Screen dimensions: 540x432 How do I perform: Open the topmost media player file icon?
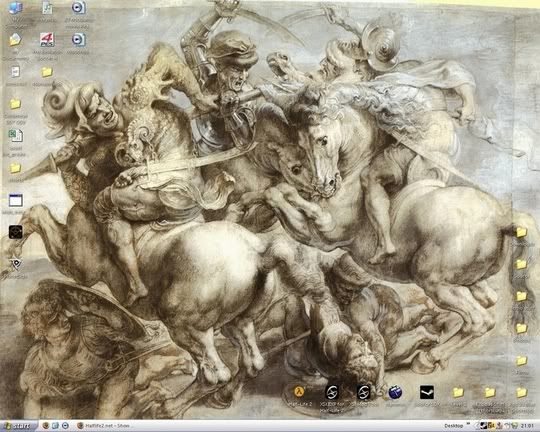pyautogui.click(x=79, y=7)
